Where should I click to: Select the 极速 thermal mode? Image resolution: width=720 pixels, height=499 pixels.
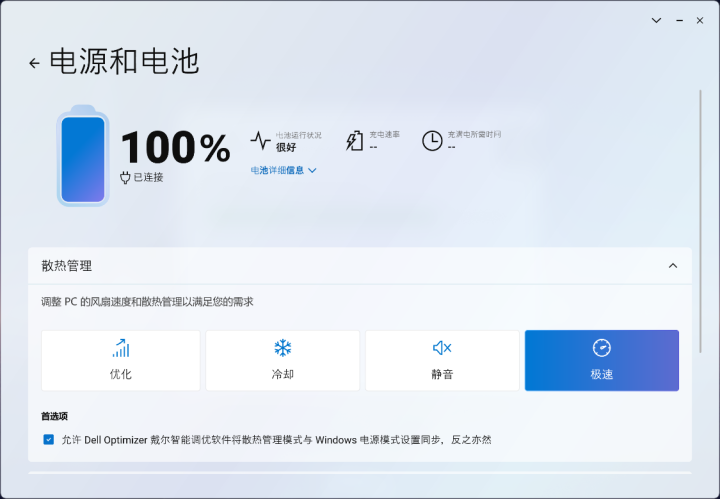(x=601, y=361)
